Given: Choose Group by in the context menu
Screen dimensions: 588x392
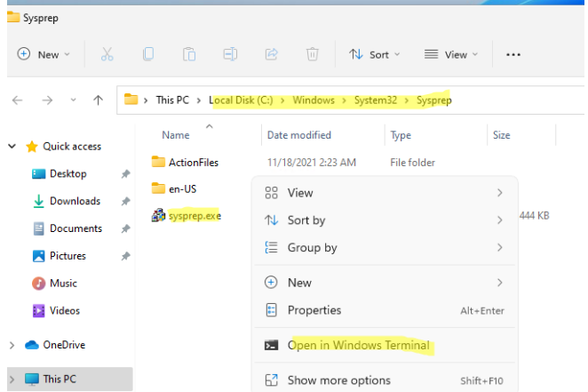Looking at the screenshot, I should pos(385,248).
